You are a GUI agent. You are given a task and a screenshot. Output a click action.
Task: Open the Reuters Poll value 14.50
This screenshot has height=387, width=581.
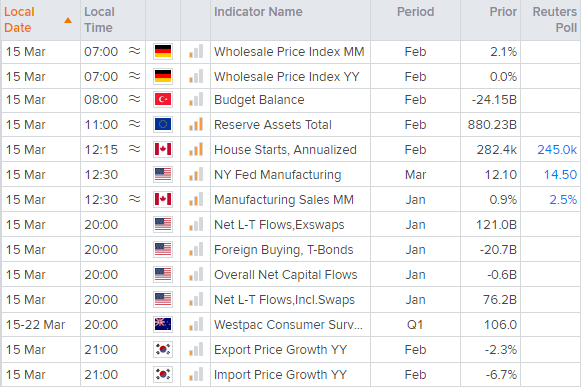560,175
